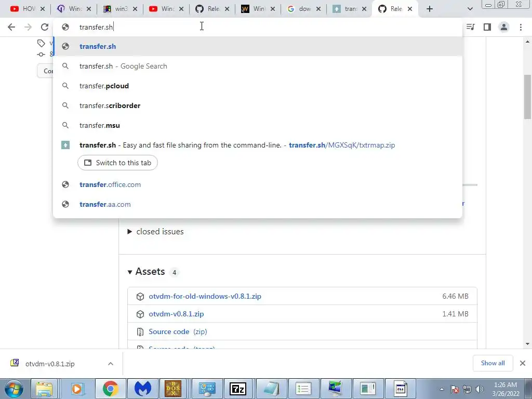This screenshot has width=532, height=399.
Task: Click the package icon beside otvdm-v0.8.1.zip
Action: click(x=140, y=314)
